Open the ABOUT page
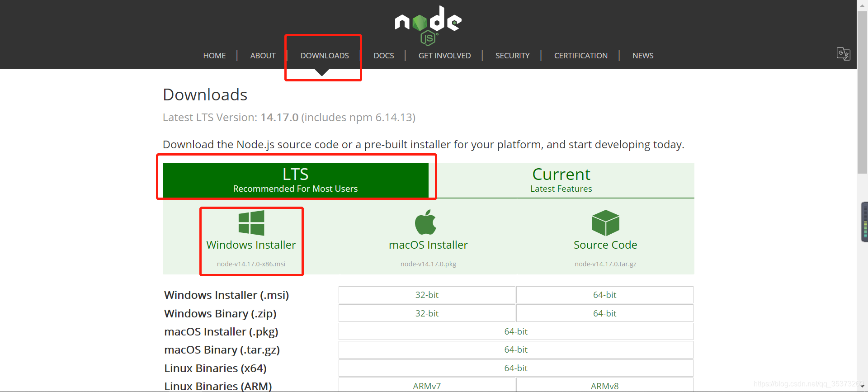The height and width of the screenshot is (392, 868). click(263, 56)
